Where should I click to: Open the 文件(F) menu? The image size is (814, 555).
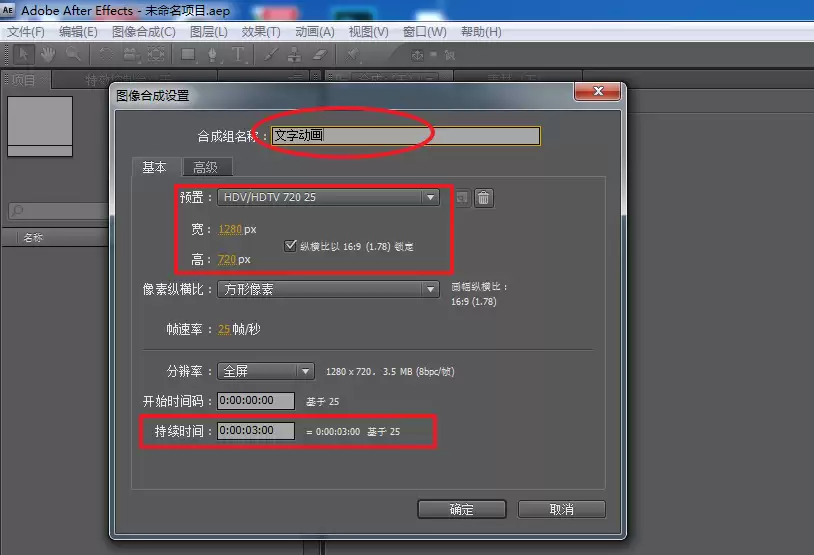[x=25, y=32]
